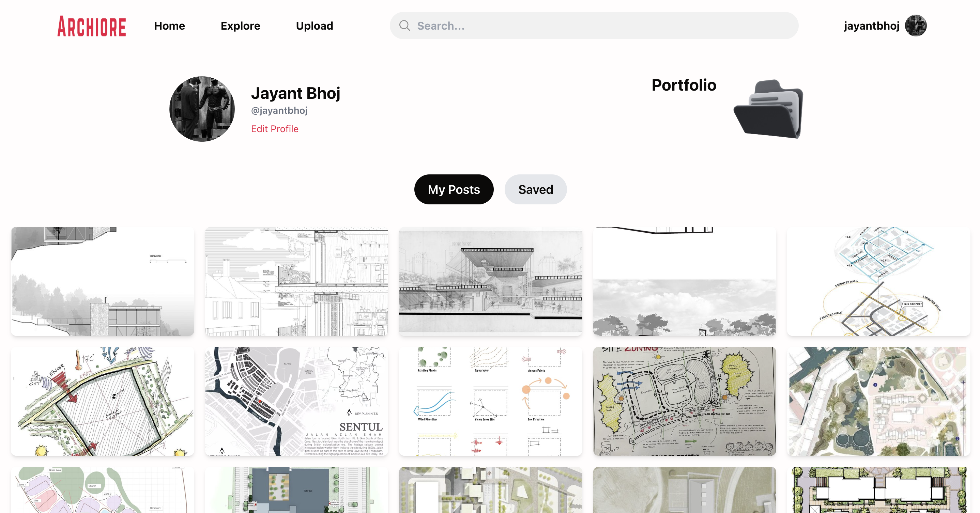980x513 pixels.
Task: Open the Home page
Action: pyautogui.click(x=169, y=26)
